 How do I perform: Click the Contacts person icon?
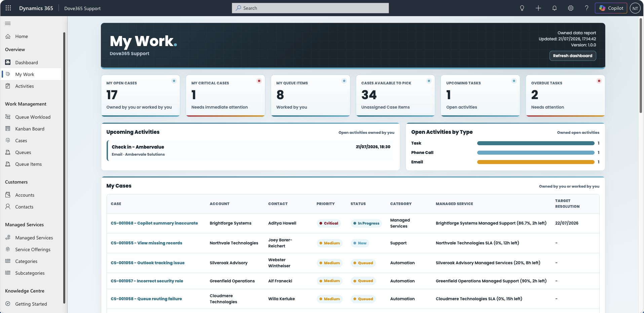[8, 207]
